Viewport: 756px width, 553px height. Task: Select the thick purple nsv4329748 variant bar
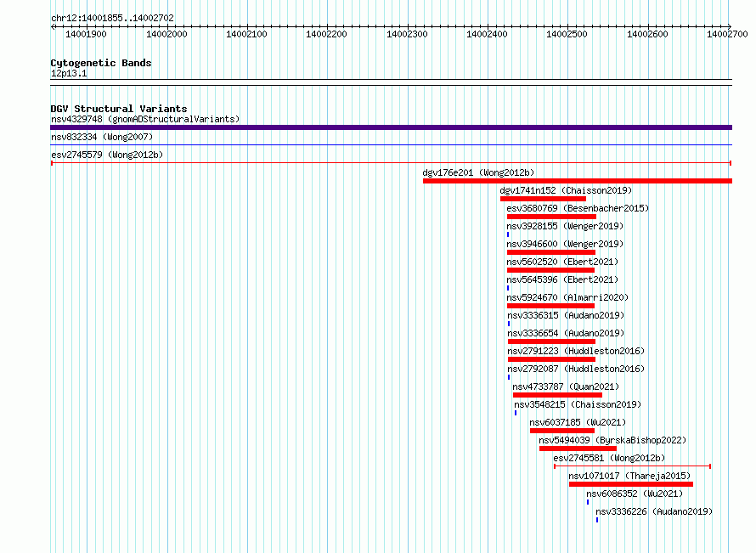pyautogui.click(x=391, y=127)
